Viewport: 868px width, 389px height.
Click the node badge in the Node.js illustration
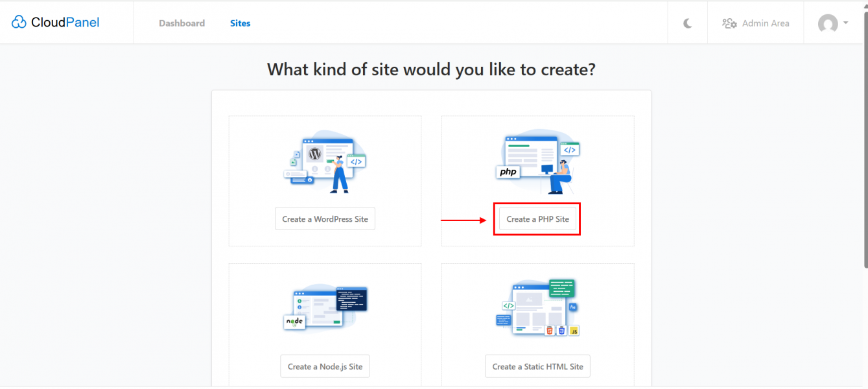[295, 322]
